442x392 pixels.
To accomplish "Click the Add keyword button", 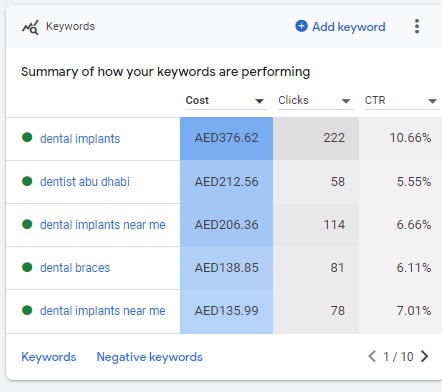I will point(340,26).
